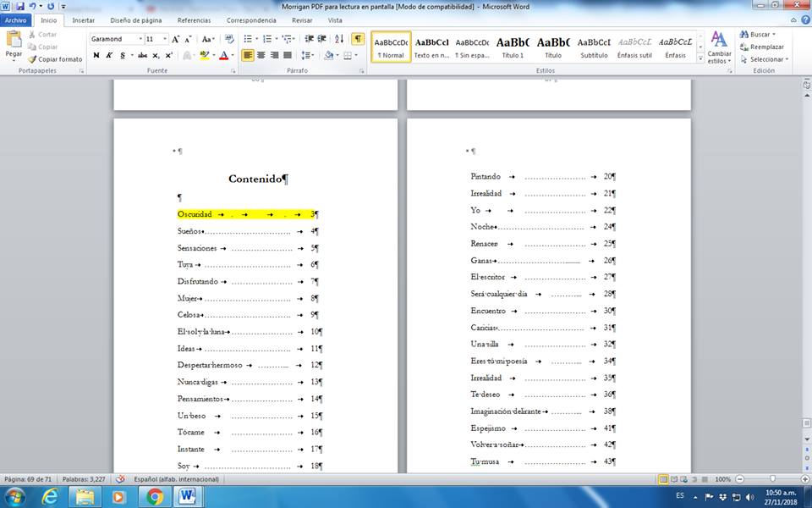Click the Cambiar estilos icon

(719, 47)
